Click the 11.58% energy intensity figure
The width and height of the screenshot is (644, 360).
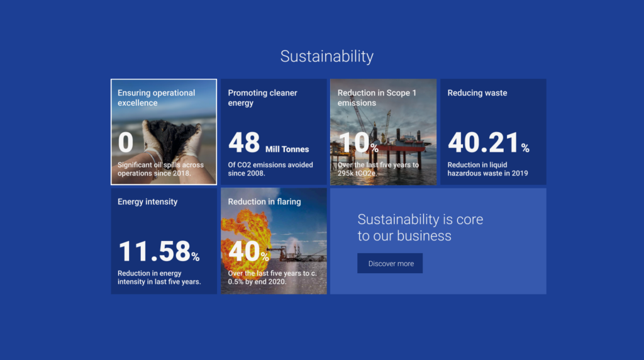pyautogui.click(x=158, y=252)
